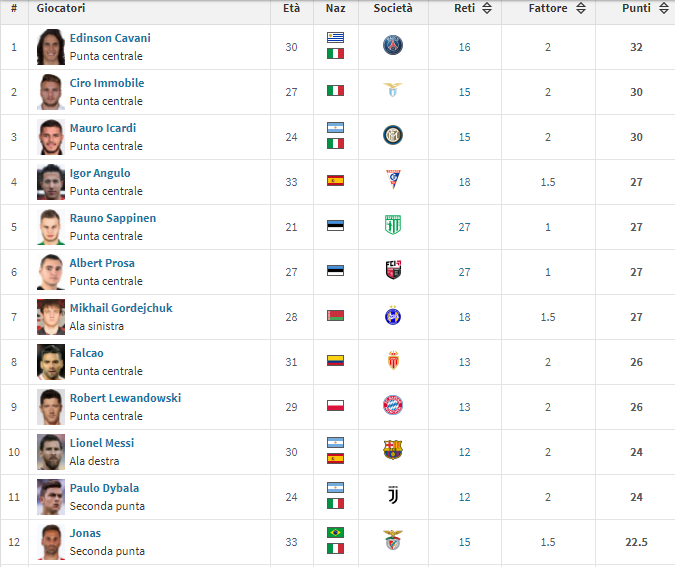Image resolution: width=675 pixels, height=567 pixels.
Task: Open Edinson Cavani's player profile link
Action: [x=110, y=38]
